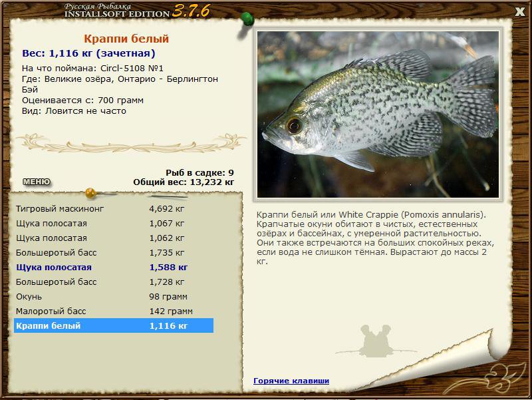Viewport: 532px width, 400px height.
Task: Open the Горячие клавиши link
Action: coord(291,381)
